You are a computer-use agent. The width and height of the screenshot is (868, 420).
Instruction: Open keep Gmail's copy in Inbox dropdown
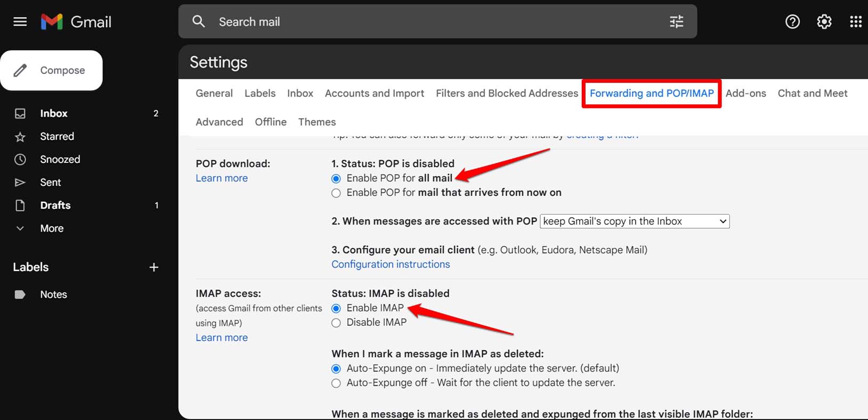(635, 221)
